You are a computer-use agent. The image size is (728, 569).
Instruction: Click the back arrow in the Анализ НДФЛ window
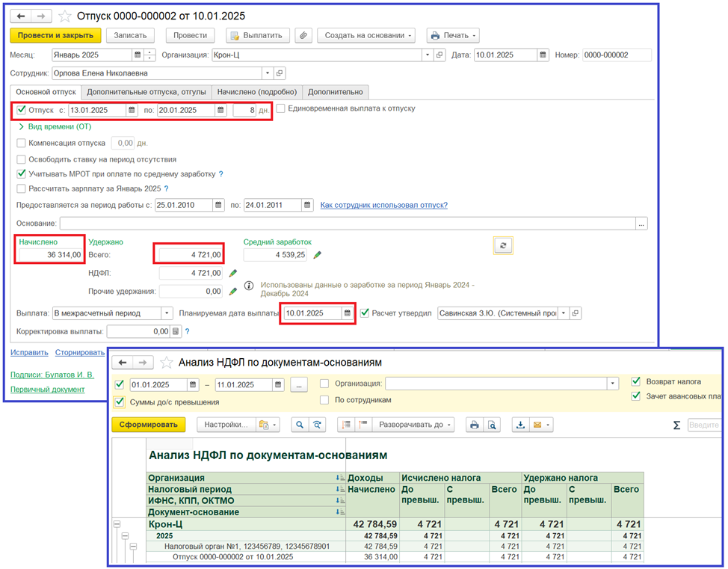[x=123, y=363]
